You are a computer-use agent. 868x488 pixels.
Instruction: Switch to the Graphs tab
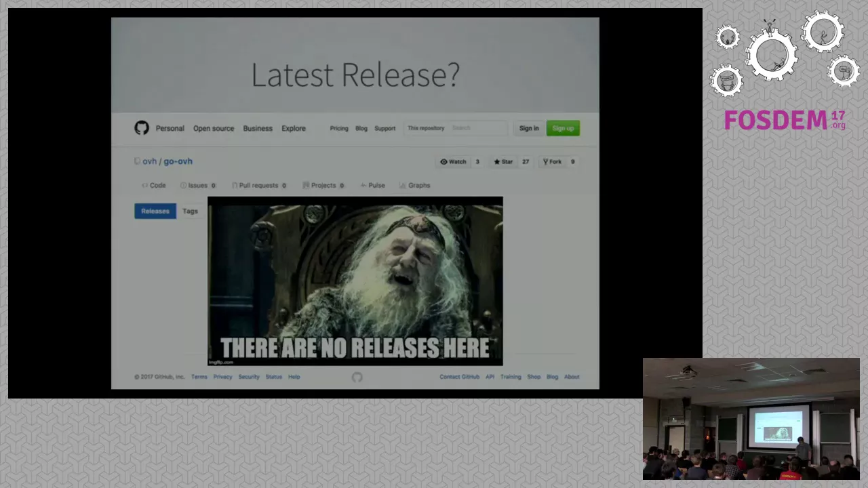coord(415,185)
